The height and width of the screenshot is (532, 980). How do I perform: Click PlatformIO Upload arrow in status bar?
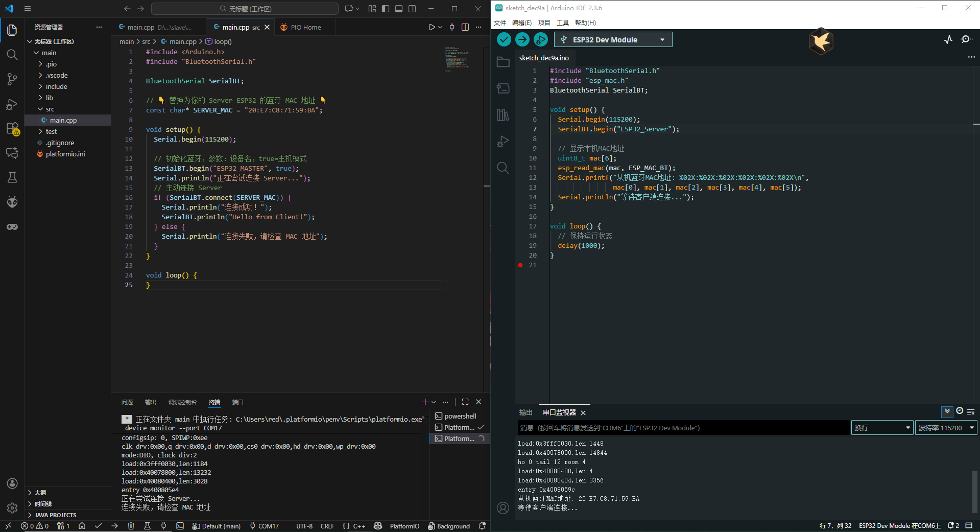(x=114, y=526)
